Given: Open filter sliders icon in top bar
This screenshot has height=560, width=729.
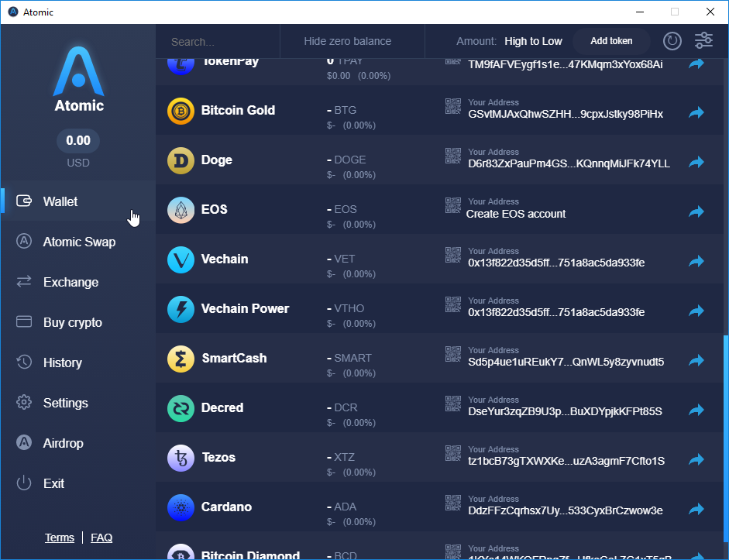Looking at the screenshot, I should pyautogui.click(x=703, y=41).
